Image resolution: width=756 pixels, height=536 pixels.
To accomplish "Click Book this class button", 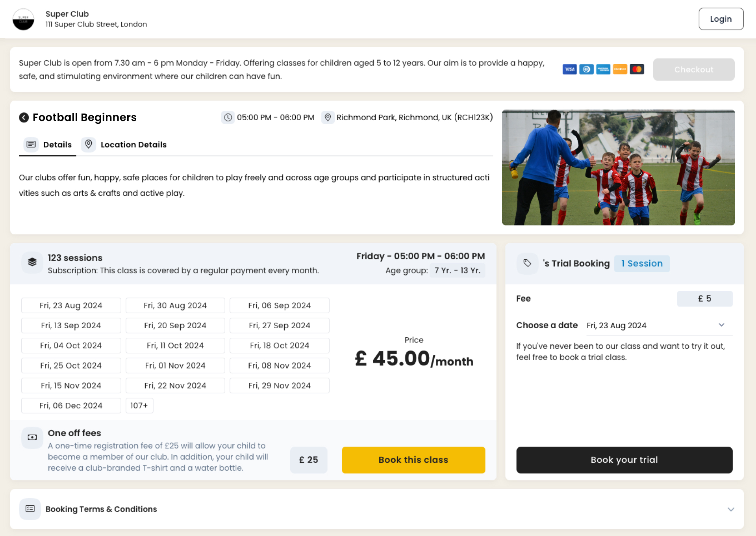I will point(413,460).
